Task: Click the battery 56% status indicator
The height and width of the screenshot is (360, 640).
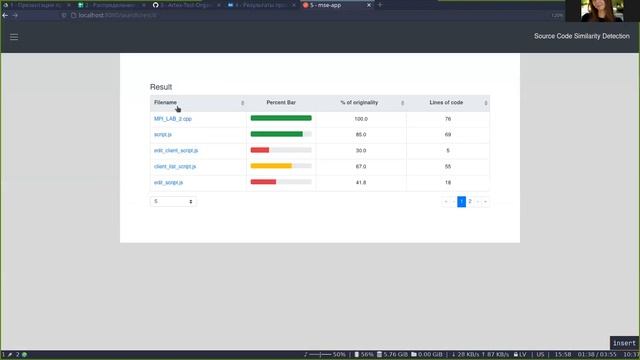Action: coord(364,355)
